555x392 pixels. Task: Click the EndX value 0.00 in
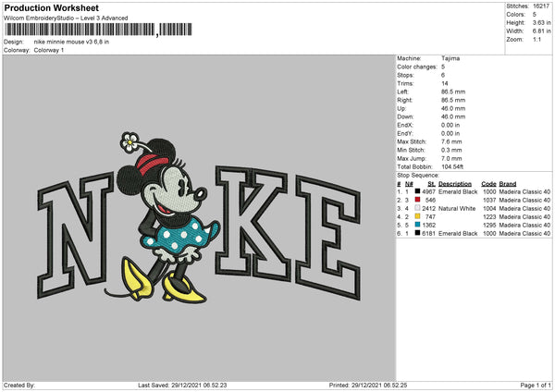450,125
